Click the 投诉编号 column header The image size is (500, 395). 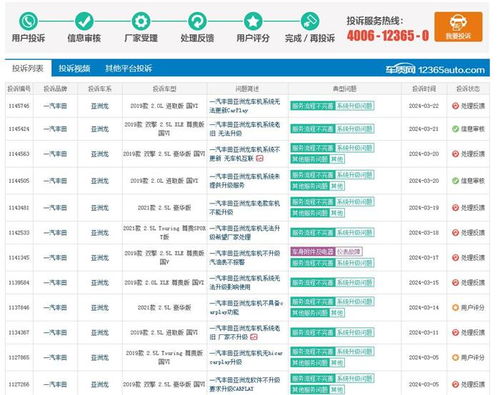click(19, 89)
